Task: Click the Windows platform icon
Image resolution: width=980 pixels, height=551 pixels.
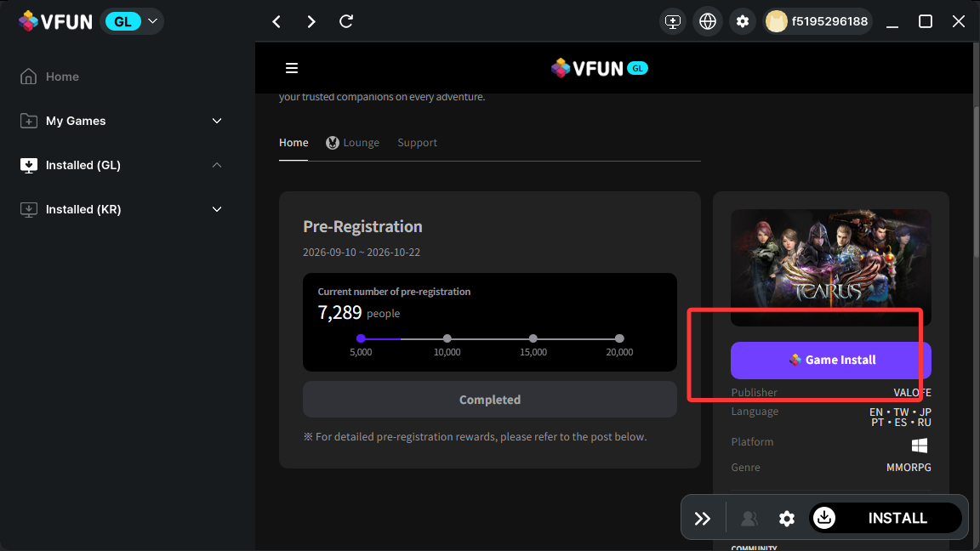Action: (x=920, y=445)
